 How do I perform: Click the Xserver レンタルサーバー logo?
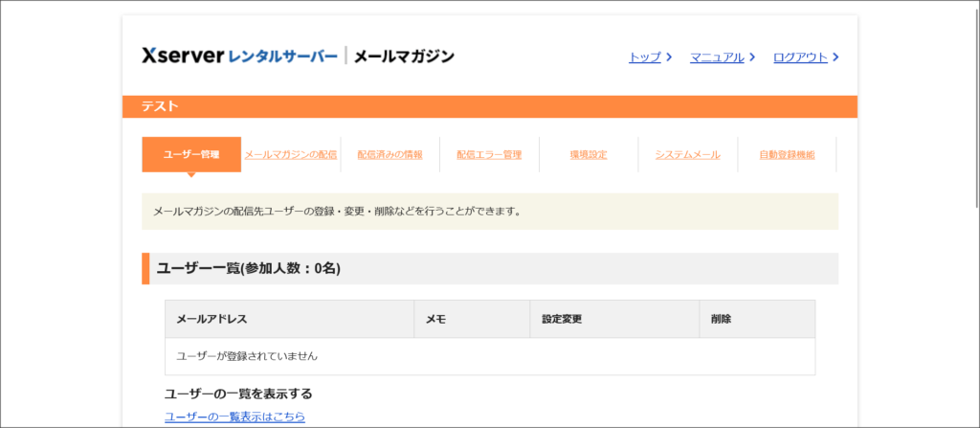point(239,56)
